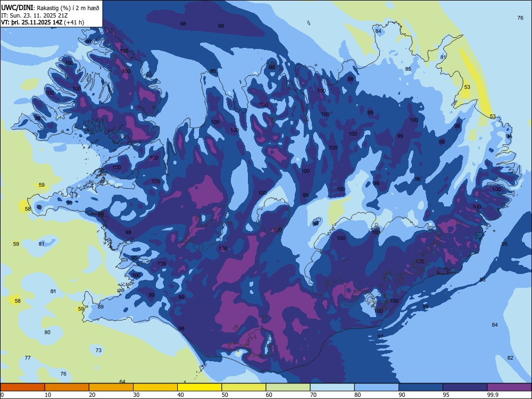
Task: Click the '0' legend scale label
Action: pos(2,395)
